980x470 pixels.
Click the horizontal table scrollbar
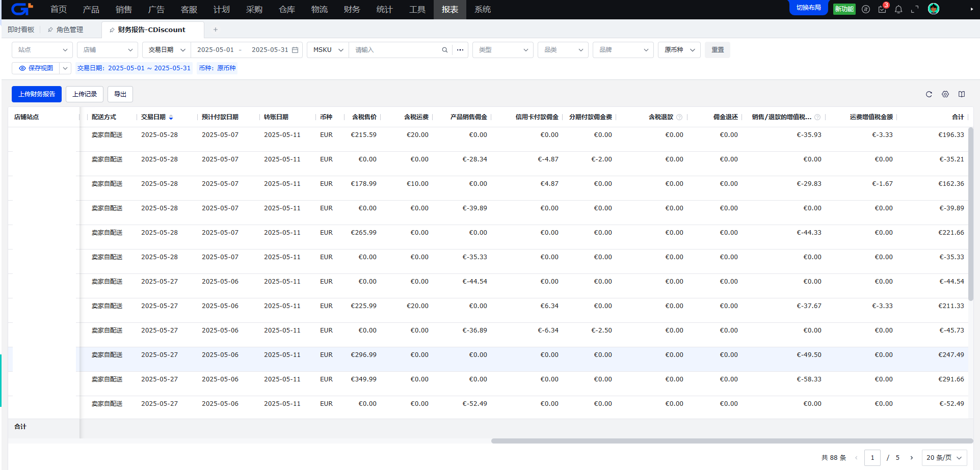pos(731,441)
